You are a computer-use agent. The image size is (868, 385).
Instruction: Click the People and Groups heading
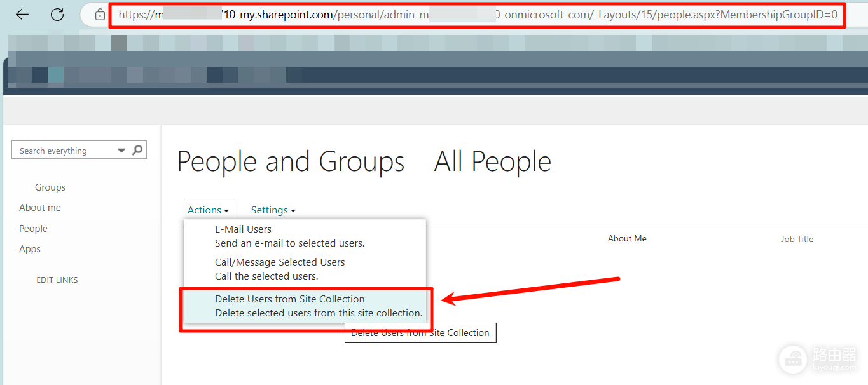click(291, 161)
